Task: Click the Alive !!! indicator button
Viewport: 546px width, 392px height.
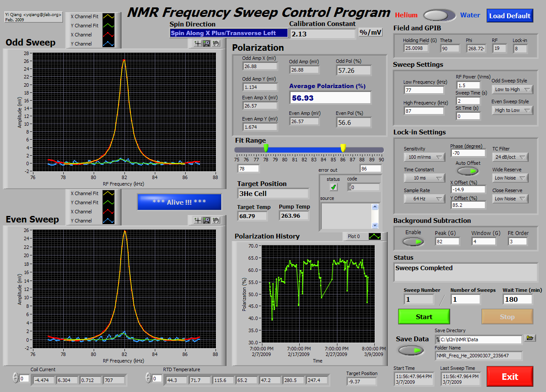Action: (179, 202)
